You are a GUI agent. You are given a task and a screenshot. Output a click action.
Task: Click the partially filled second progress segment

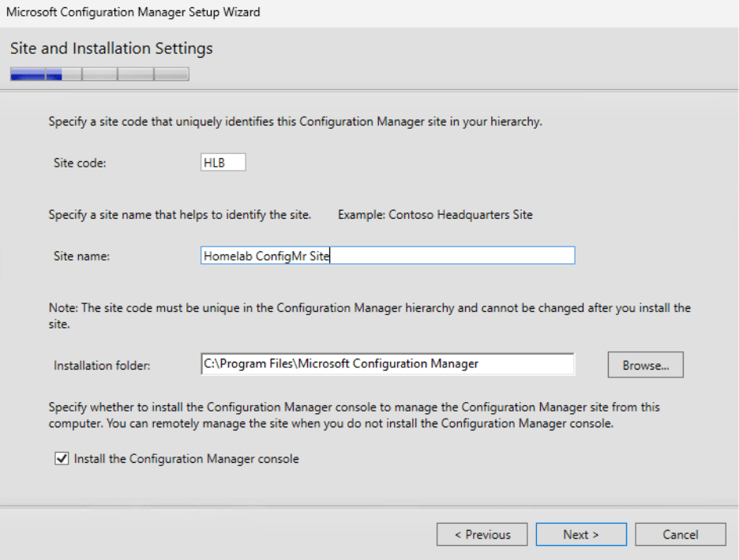[62, 73]
